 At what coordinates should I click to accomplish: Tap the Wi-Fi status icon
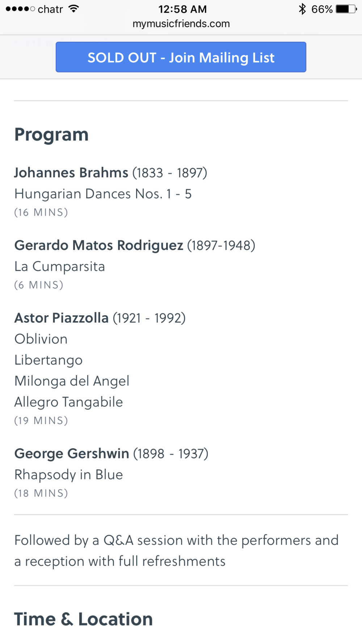click(73, 9)
